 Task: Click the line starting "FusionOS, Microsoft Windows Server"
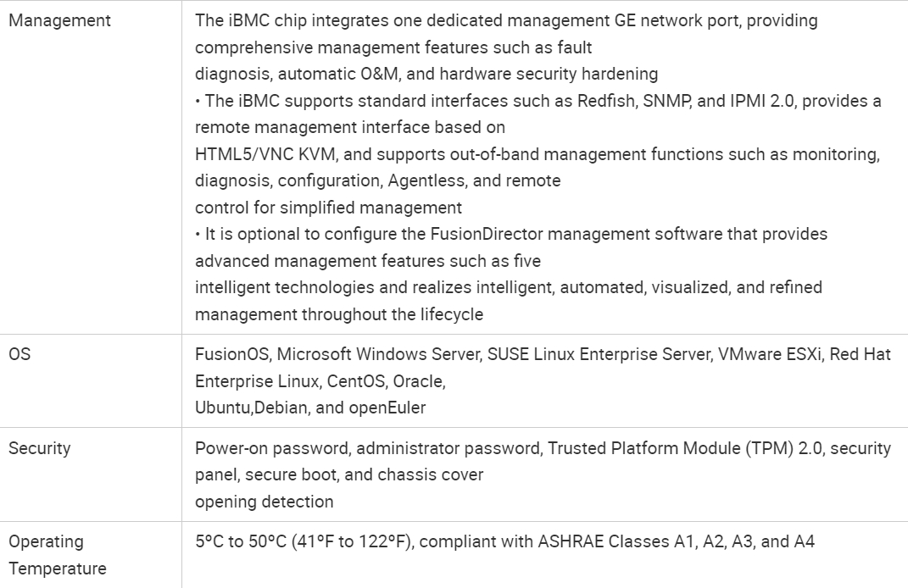(543, 354)
